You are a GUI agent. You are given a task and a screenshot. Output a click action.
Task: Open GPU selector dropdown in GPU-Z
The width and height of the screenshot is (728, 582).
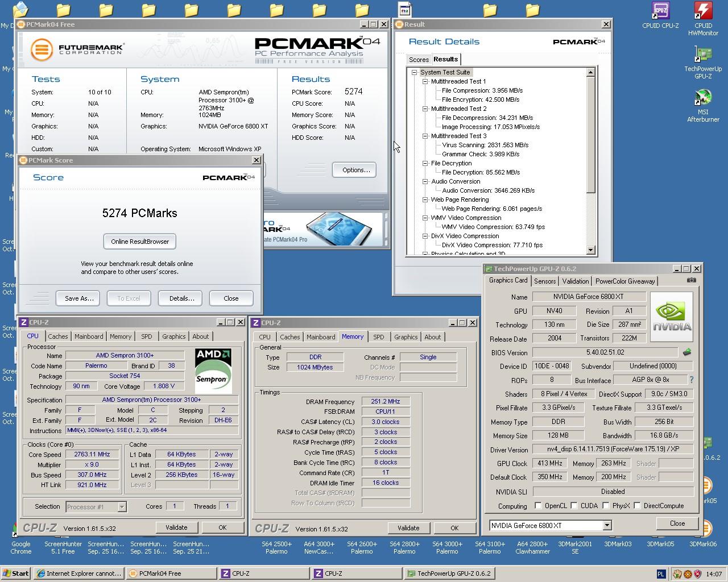click(607, 525)
